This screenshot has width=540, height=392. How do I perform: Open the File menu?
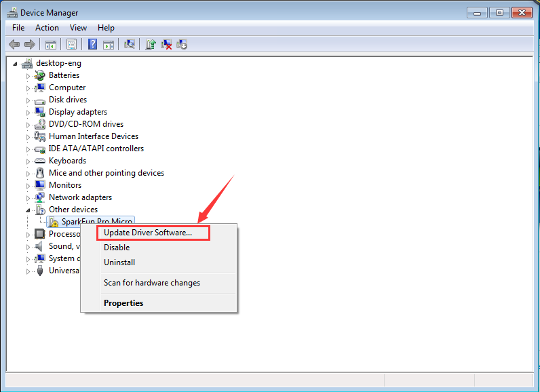point(18,28)
